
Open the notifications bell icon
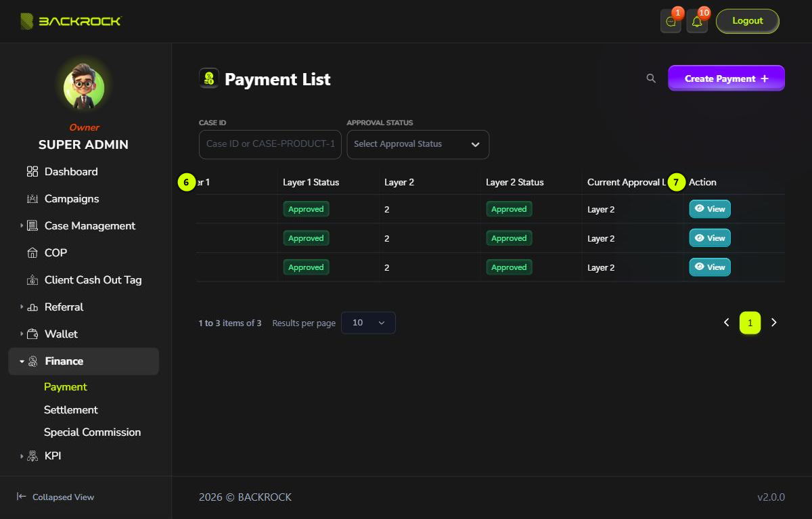[697, 22]
